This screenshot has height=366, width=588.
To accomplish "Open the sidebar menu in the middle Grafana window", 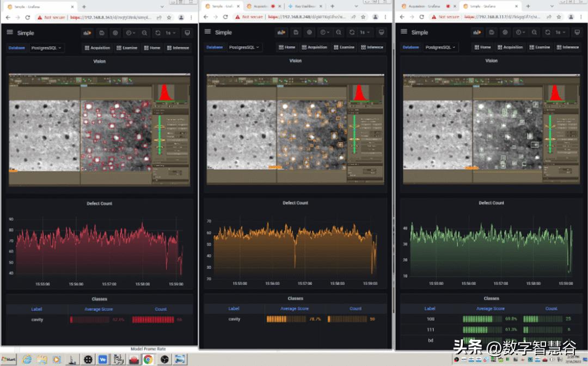I will point(207,32).
